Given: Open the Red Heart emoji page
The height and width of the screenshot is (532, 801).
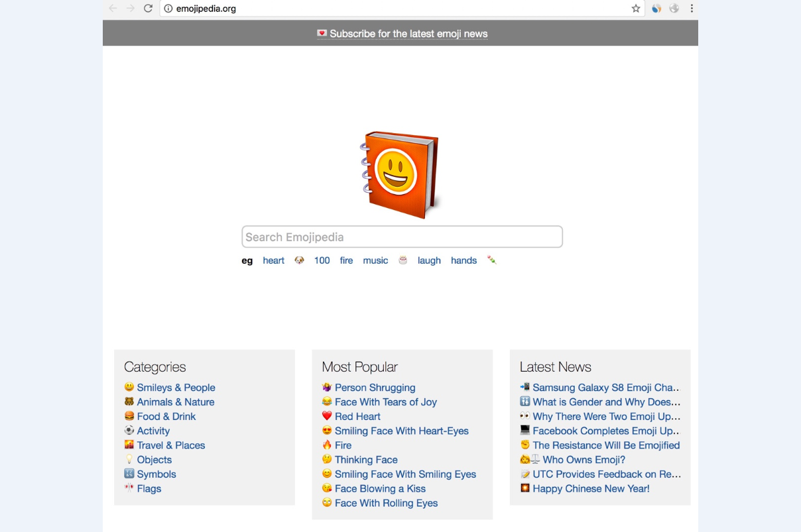Looking at the screenshot, I should 357,417.
